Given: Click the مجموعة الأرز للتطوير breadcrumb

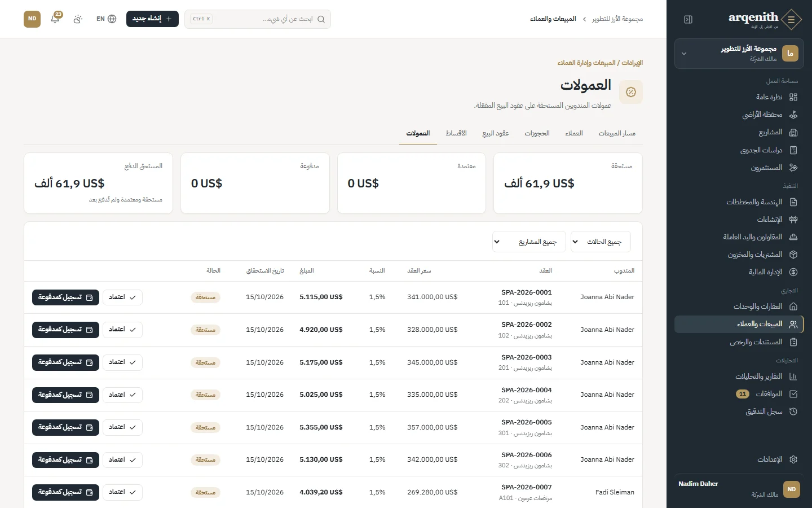Looking at the screenshot, I should point(617,19).
